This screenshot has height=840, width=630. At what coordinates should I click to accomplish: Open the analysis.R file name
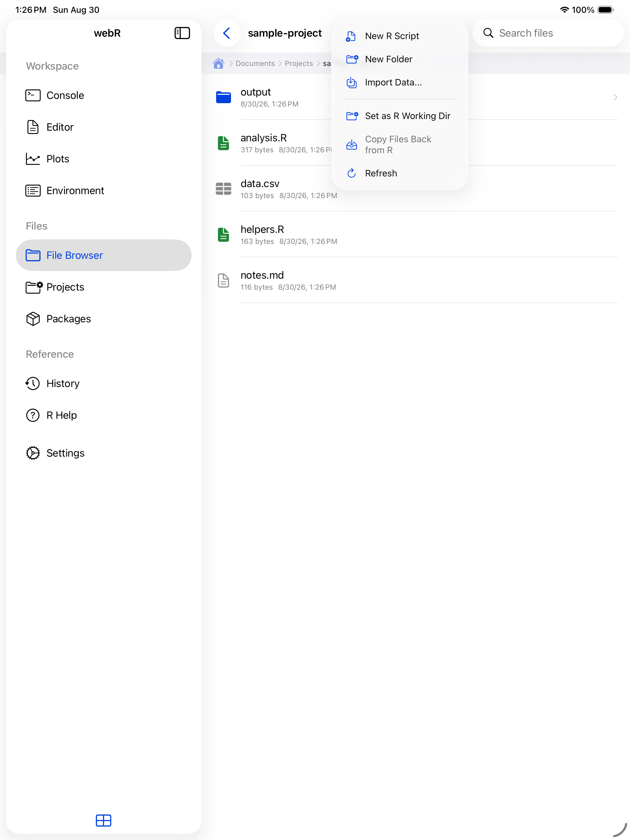point(263,138)
